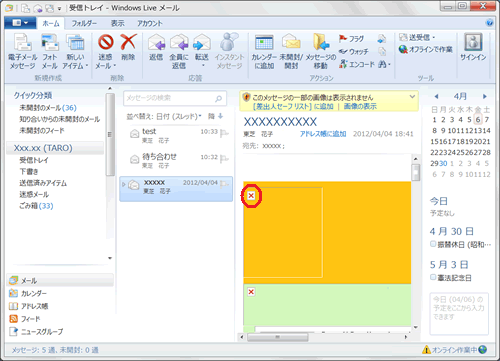Screen dimensions: 500x361
Task: Open メッセージの移動 folder icon
Action: click(x=321, y=42)
